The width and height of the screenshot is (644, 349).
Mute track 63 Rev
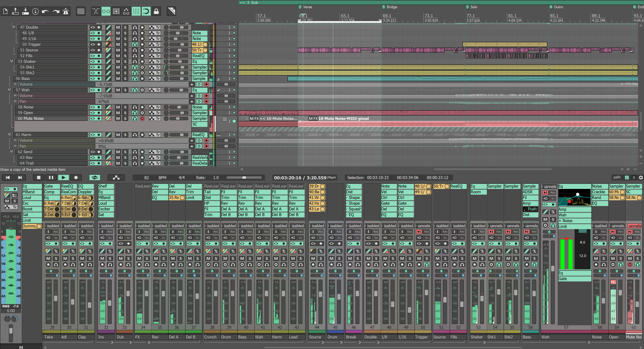click(x=118, y=157)
